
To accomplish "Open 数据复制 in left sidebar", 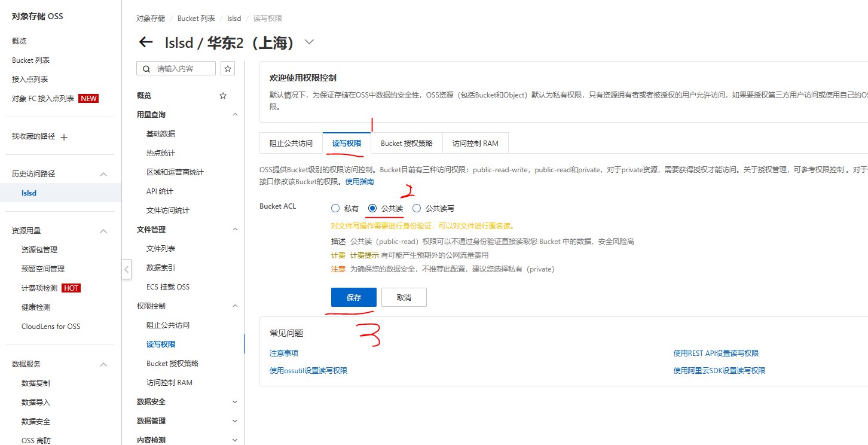I will coord(36,383).
